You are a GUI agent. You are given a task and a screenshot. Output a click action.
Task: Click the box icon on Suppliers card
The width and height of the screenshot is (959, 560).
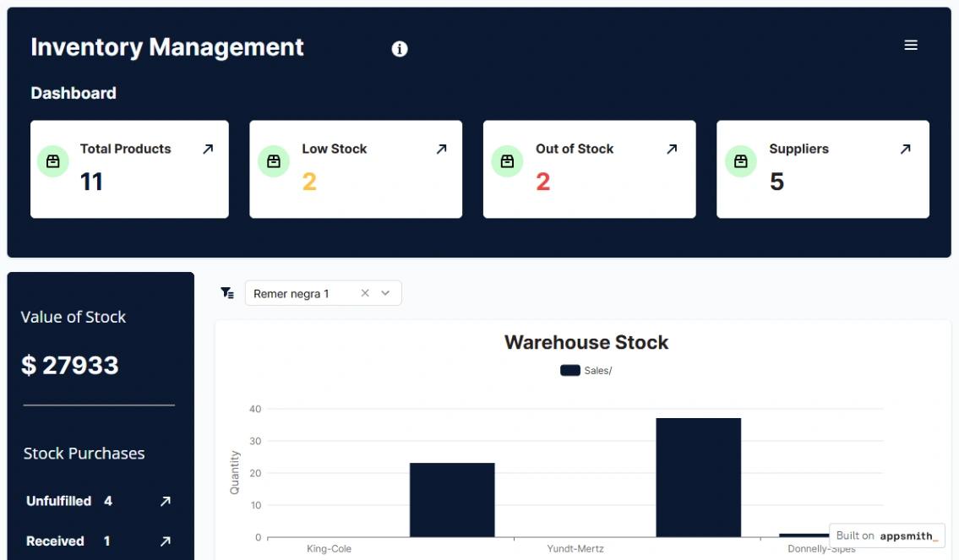[x=741, y=161]
